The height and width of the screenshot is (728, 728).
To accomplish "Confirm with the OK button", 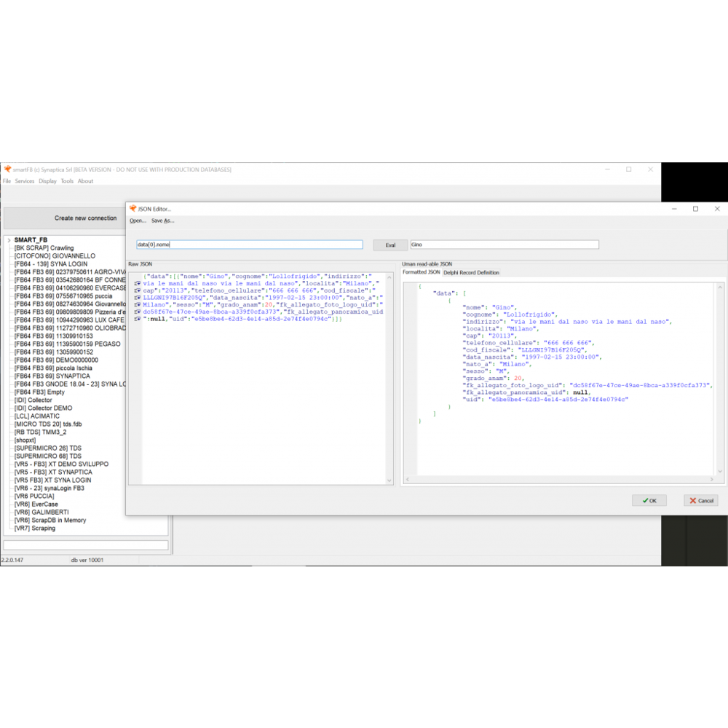I will pos(649,501).
